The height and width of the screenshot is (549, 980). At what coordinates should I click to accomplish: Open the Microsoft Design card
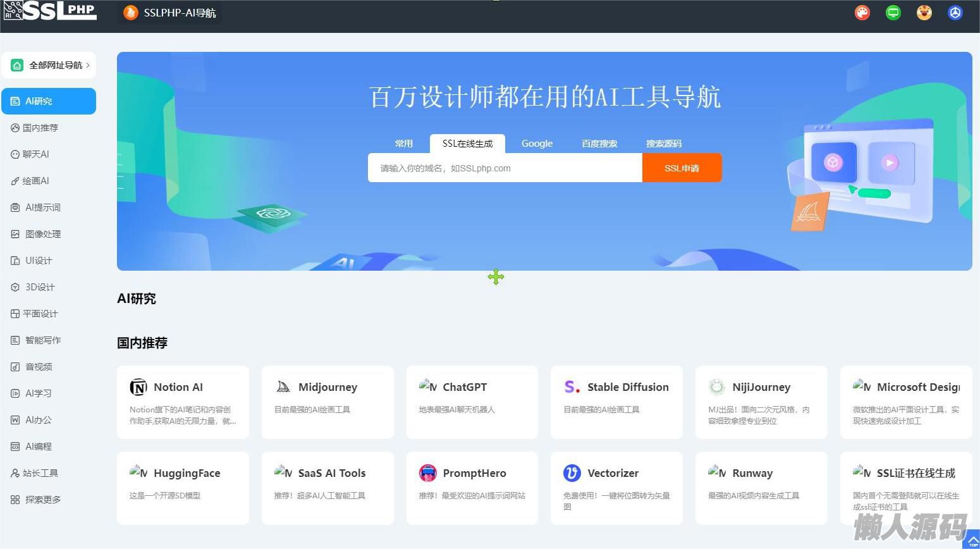(x=906, y=402)
